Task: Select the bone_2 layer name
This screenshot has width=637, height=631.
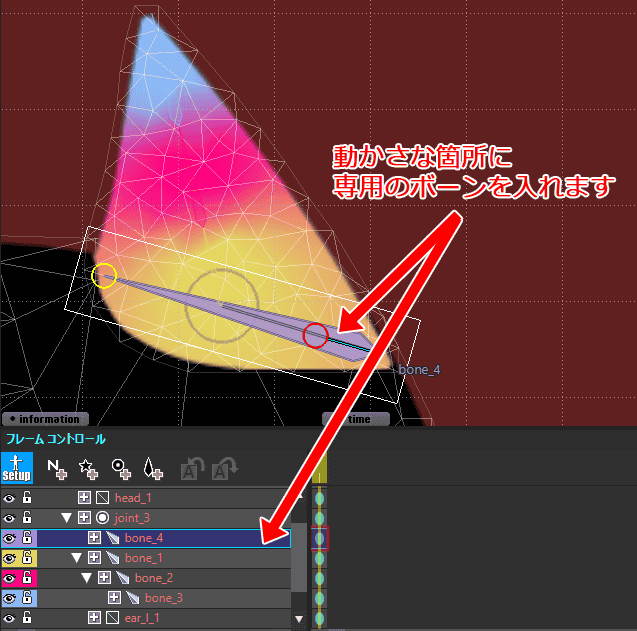Action: click(x=154, y=578)
